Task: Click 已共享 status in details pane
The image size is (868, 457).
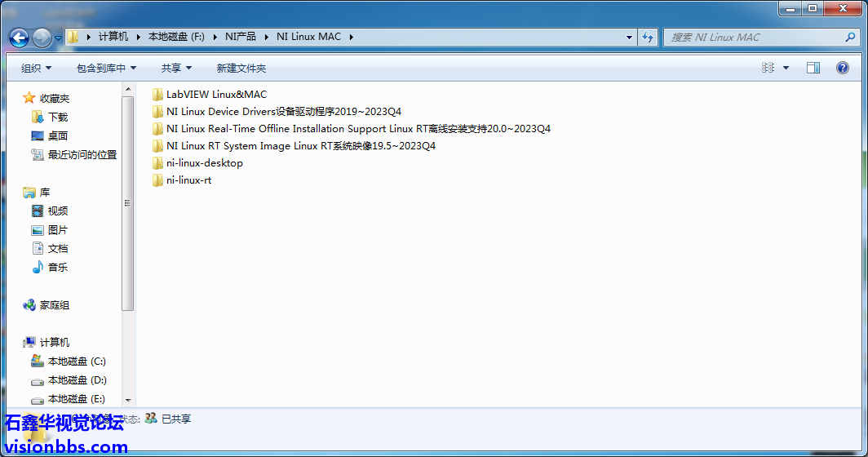Action: click(x=176, y=419)
